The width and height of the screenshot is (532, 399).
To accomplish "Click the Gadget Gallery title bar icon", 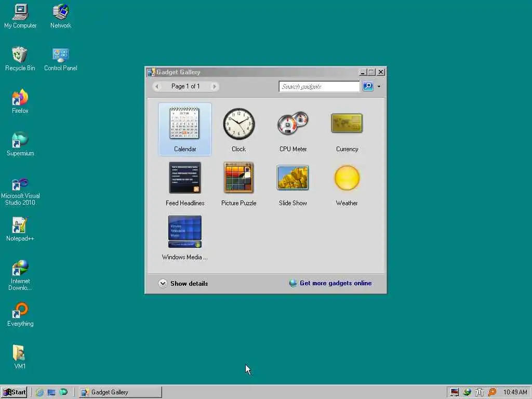I will (x=151, y=72).
